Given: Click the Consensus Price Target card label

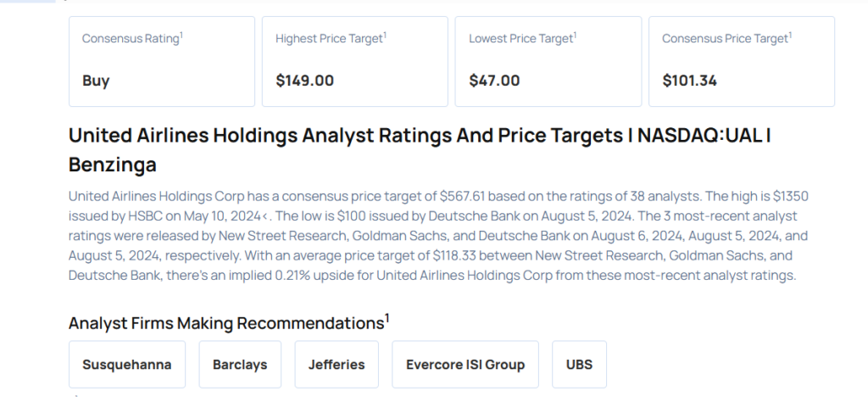Looking at the screenshot, I should [725, 39].
